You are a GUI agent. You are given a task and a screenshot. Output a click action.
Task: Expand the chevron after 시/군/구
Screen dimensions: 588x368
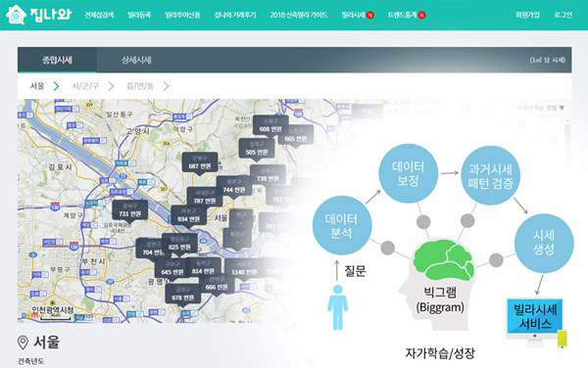[x=111, y=86]
